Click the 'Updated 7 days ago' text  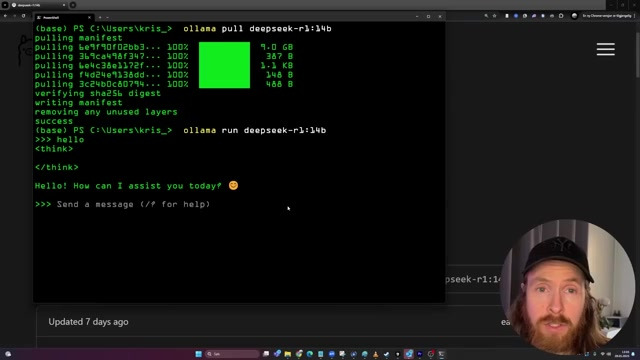pos(88,322)
